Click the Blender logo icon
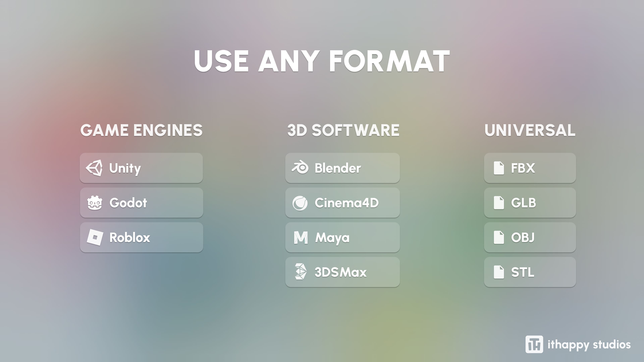The height and width of the screenshot is (362, 644). coord(300,168)
